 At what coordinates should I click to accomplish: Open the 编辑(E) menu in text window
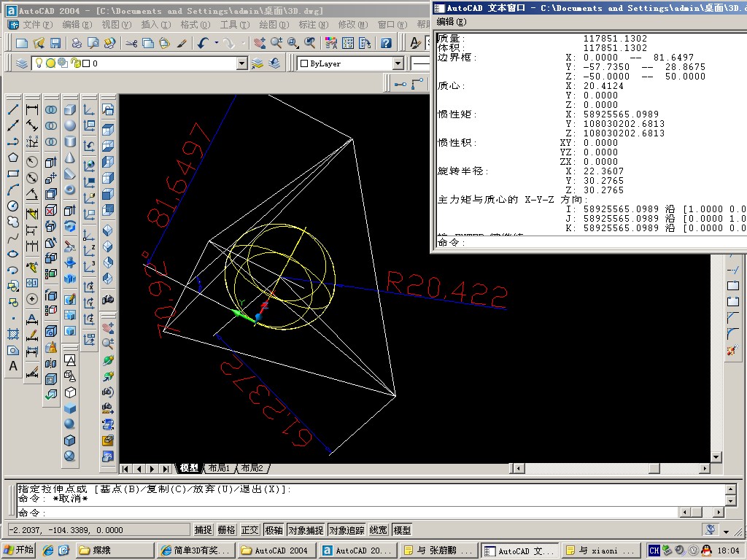click(x=452, y=22)
